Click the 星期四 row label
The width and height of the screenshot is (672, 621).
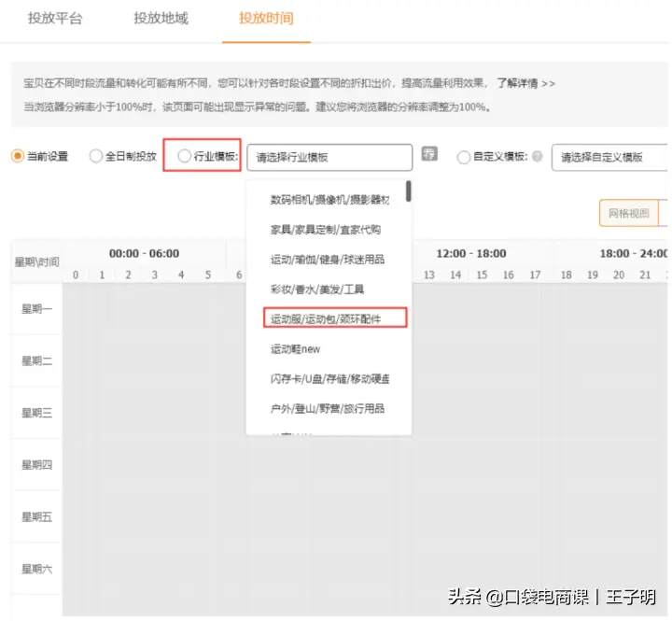(x=36, y=465)
